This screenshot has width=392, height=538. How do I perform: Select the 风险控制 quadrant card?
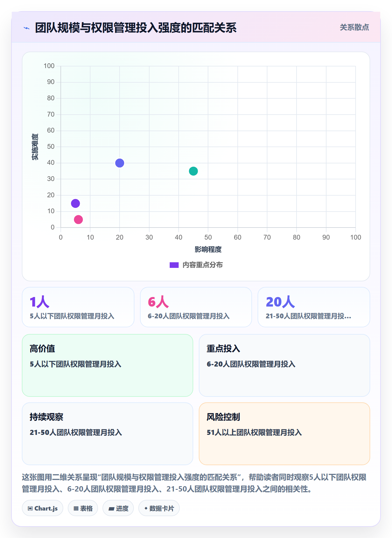pos(284,434)
